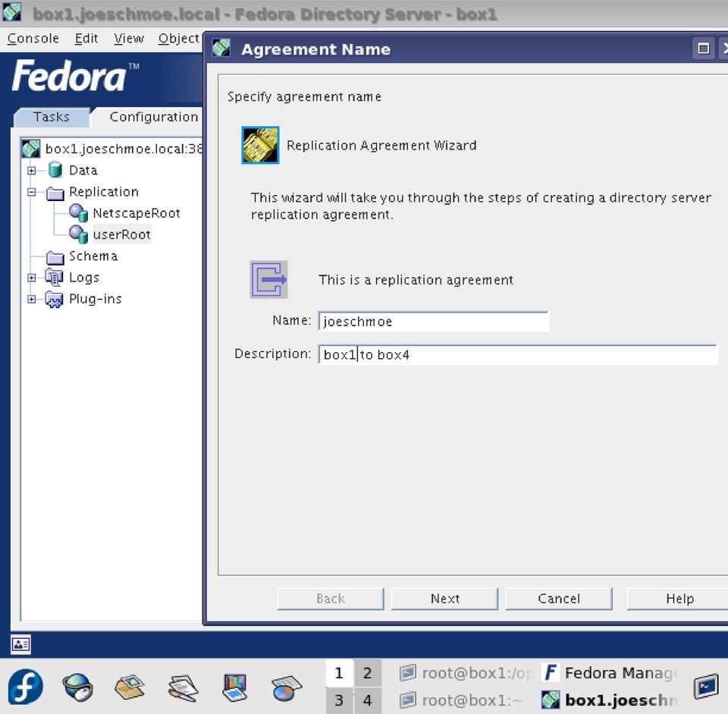The height and width of the screenshot is (714, 728).
Task: Click the server root icon for box1.joeschmoe.local
Action: pos(31,149)
